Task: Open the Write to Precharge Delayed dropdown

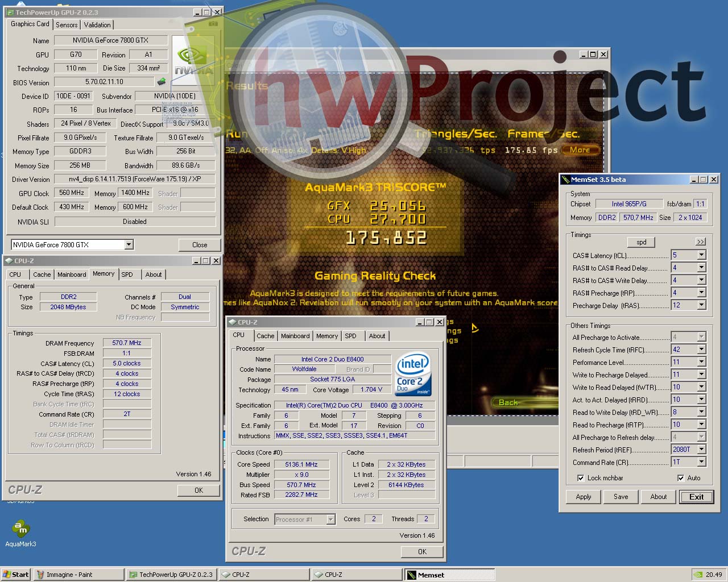Action: (x=701, y=375)
